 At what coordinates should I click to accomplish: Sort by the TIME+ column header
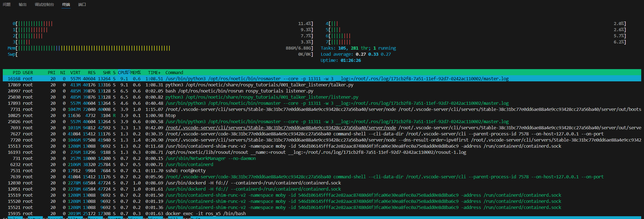pos(154,72)
